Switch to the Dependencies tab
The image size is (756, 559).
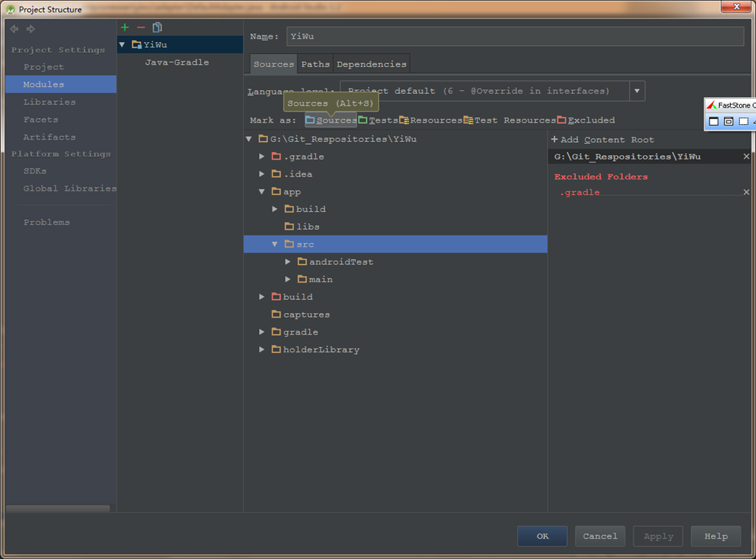(371, 64)
